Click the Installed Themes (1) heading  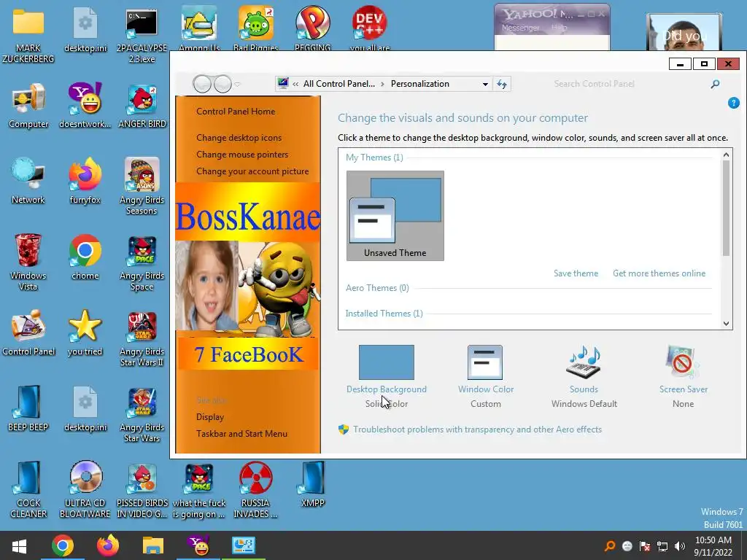click(x=384, y=314)
